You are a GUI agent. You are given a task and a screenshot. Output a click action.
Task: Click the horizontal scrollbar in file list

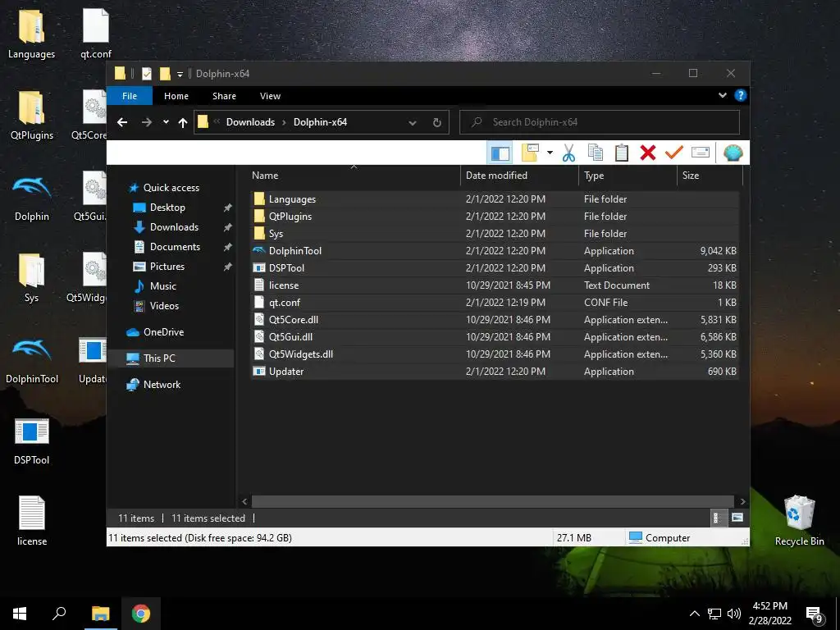click(x=492, y=501)
